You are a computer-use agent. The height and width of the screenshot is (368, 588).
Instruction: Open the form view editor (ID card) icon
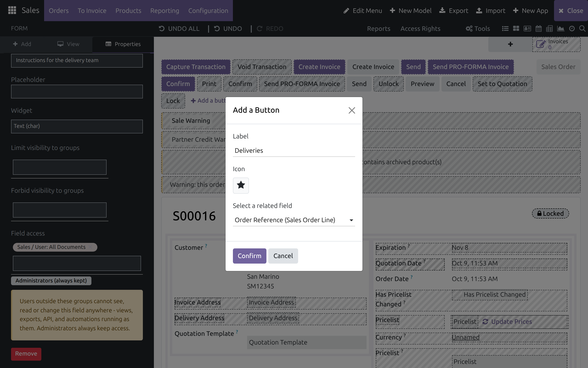[x=527, y=29]
